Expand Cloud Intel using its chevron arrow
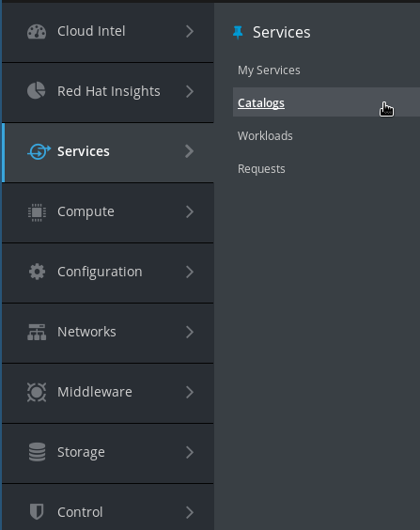The width and height of the screenshot is (420, 530). (x=190, y=31)
